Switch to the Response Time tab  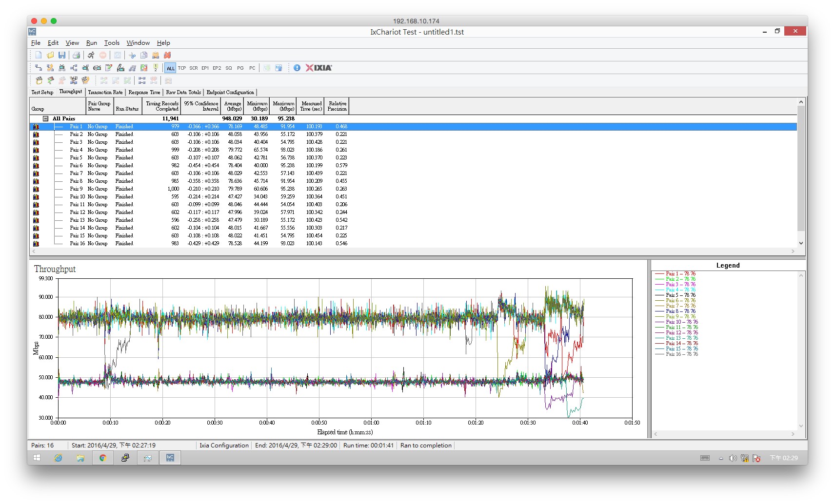coord(144,92)
